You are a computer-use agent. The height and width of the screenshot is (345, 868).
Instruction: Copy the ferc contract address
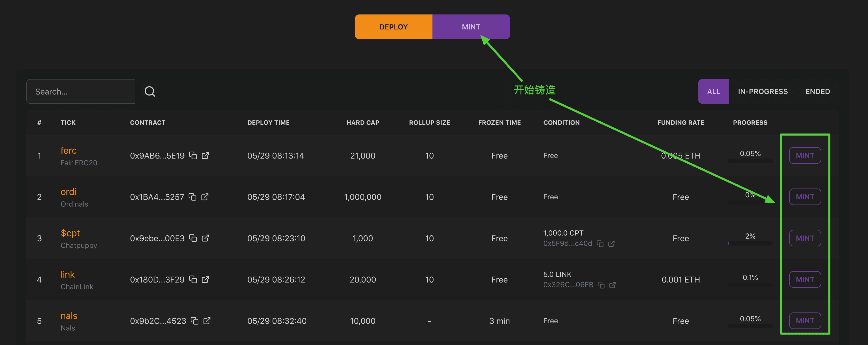(193, 155)
